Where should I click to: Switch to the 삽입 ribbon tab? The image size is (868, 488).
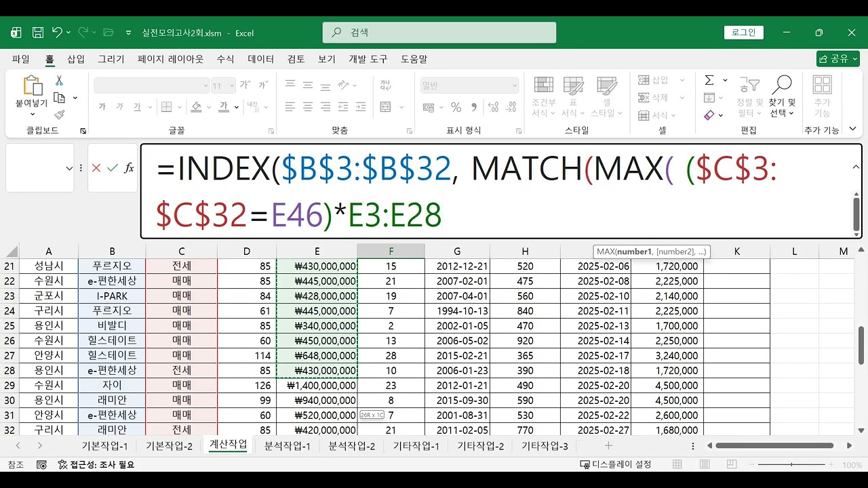[76, 59]
